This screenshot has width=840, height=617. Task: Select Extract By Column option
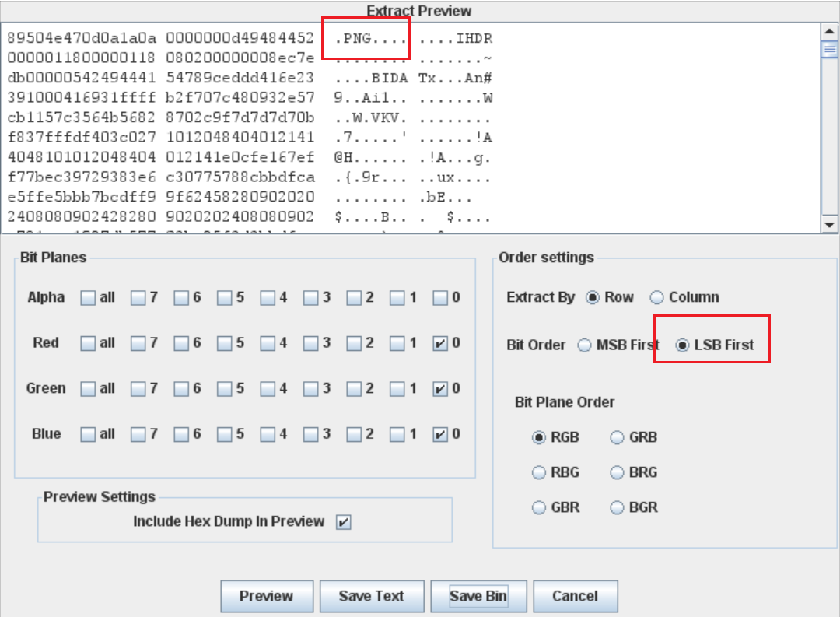pyautogui.click(x=656, y=297)
